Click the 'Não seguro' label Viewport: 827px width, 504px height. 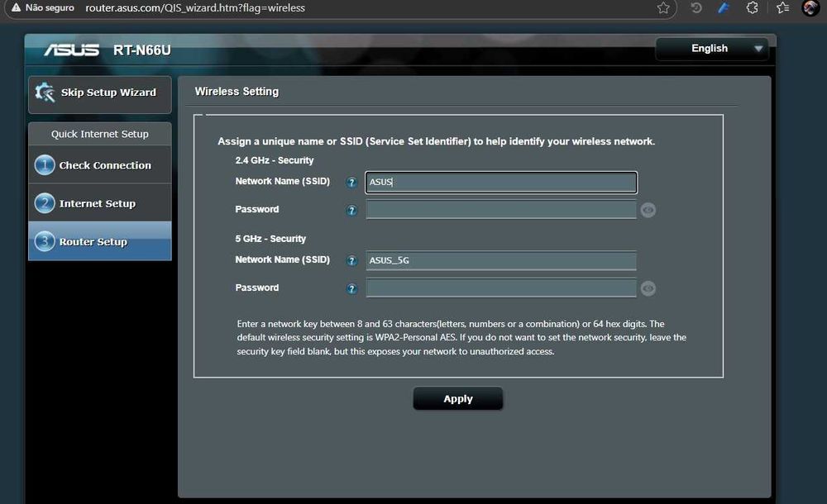[x=50, y=8]
